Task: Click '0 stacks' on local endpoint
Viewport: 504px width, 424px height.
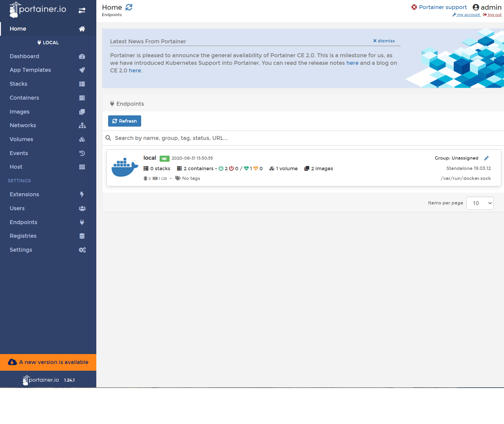Action: pos(157,169)
